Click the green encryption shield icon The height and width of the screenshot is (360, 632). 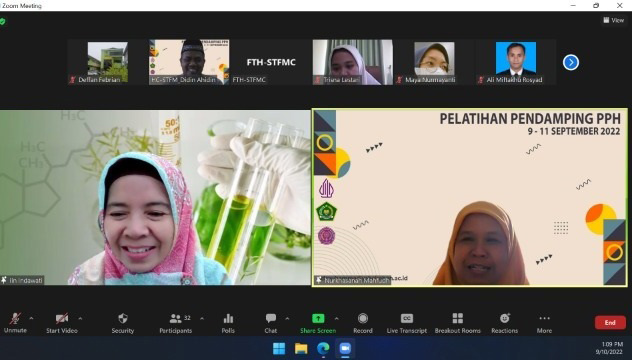point(2,21)
